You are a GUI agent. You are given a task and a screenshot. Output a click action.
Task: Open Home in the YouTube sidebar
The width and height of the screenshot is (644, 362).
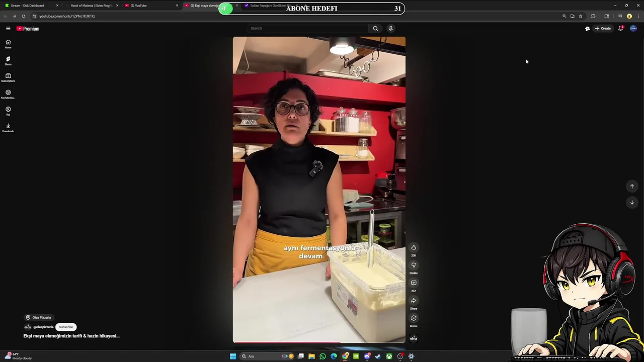(8, 44)
